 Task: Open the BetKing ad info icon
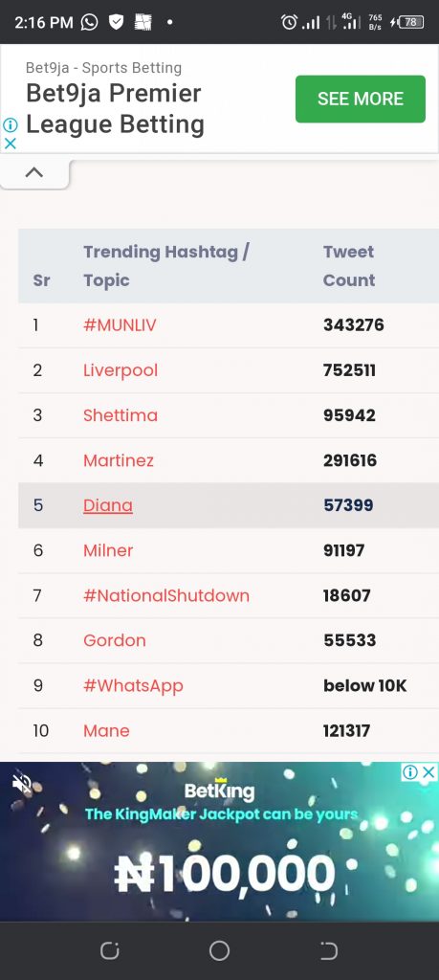[x=409, y=772]
